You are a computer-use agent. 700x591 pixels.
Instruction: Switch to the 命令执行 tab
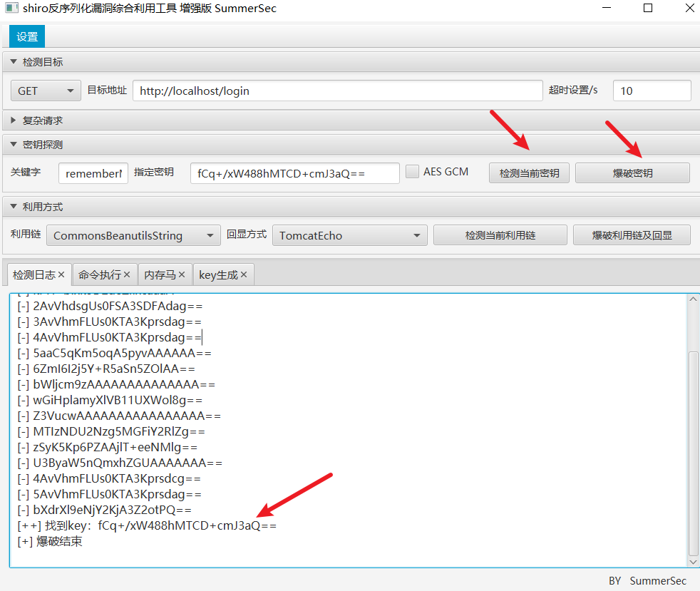click(100, 275)
